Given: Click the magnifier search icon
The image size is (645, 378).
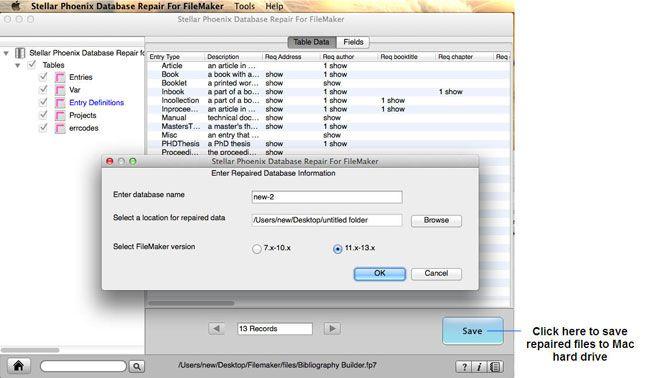Looking at the screenshot, I should [x=137, y=366].
